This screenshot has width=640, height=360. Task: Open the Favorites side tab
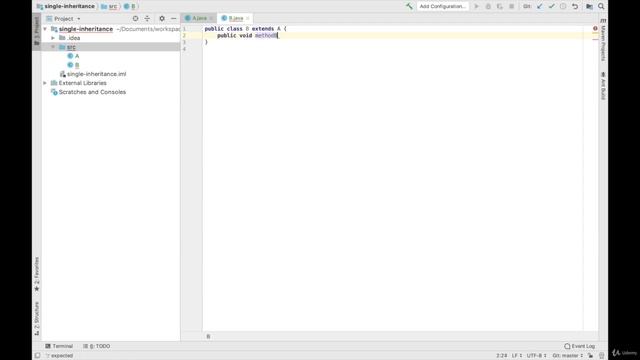pos(37,274)
